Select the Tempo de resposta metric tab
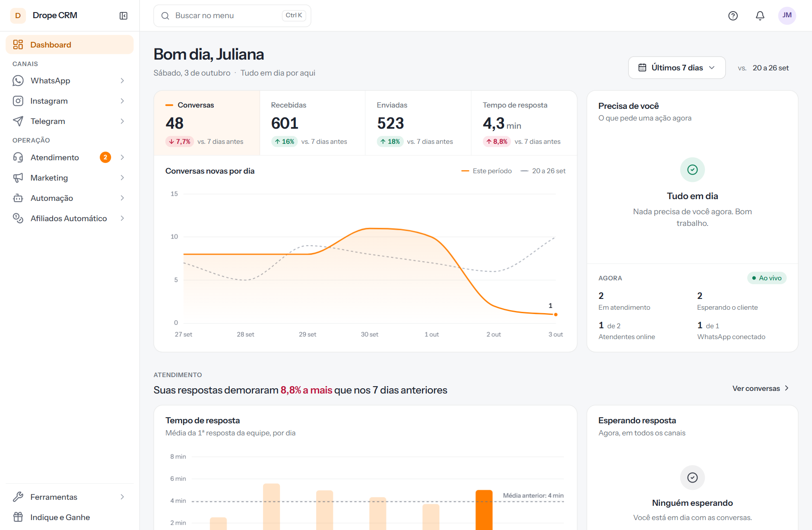The image size is (812, 530). 524,123
